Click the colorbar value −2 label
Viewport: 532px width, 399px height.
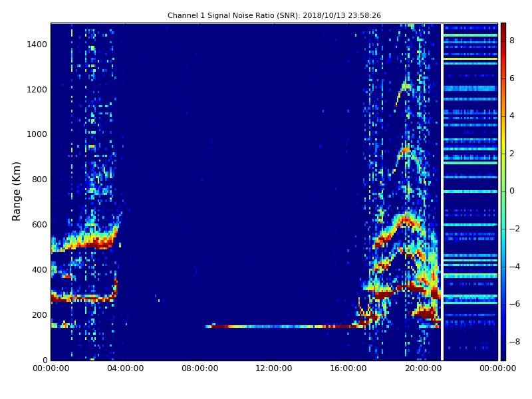(515, 229)
